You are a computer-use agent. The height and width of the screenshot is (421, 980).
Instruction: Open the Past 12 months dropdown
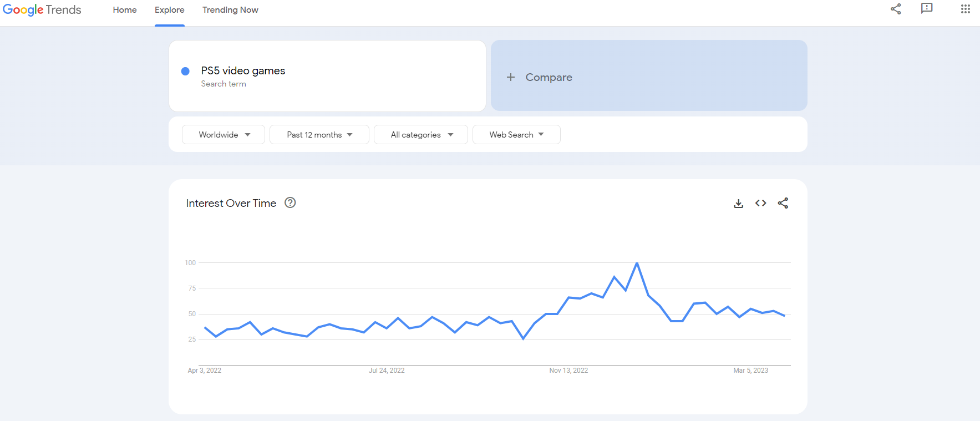pyautogui.click(x=319, y=135)
